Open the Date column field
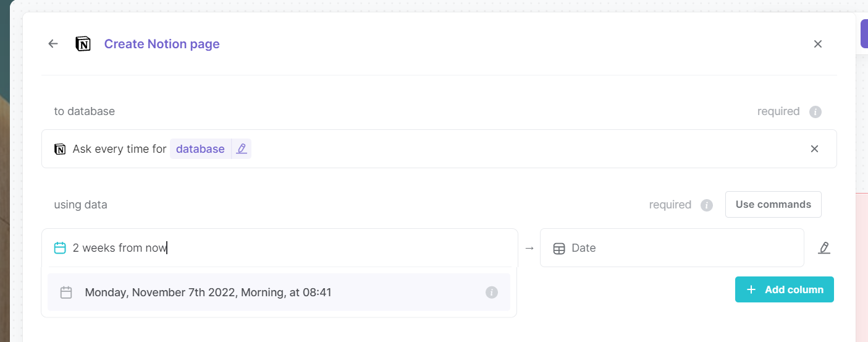 [x=672, y=248]
